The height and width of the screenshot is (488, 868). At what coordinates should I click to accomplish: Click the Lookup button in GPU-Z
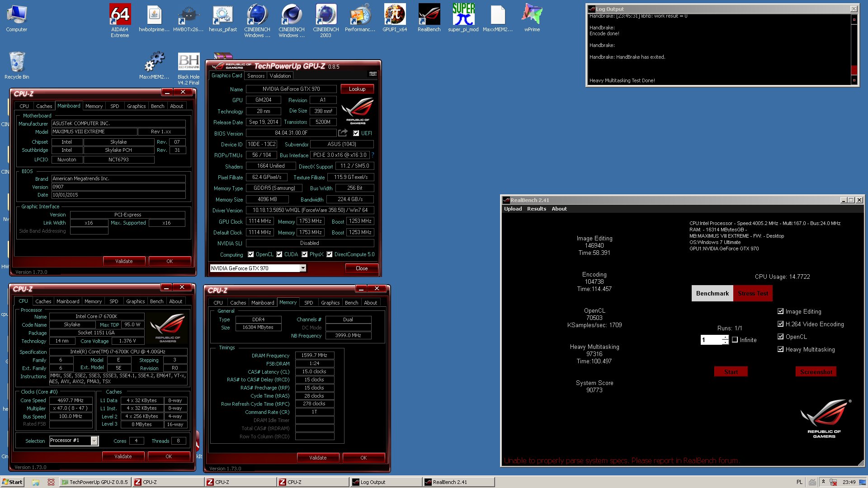357,89
